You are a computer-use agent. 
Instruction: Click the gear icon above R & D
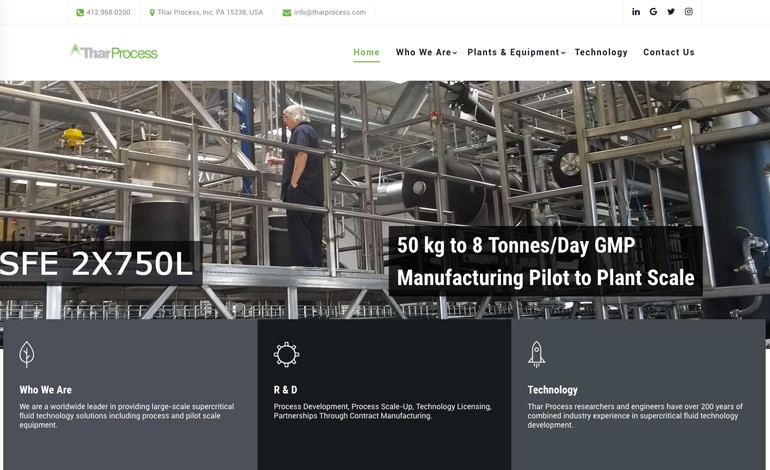[286, 355]
